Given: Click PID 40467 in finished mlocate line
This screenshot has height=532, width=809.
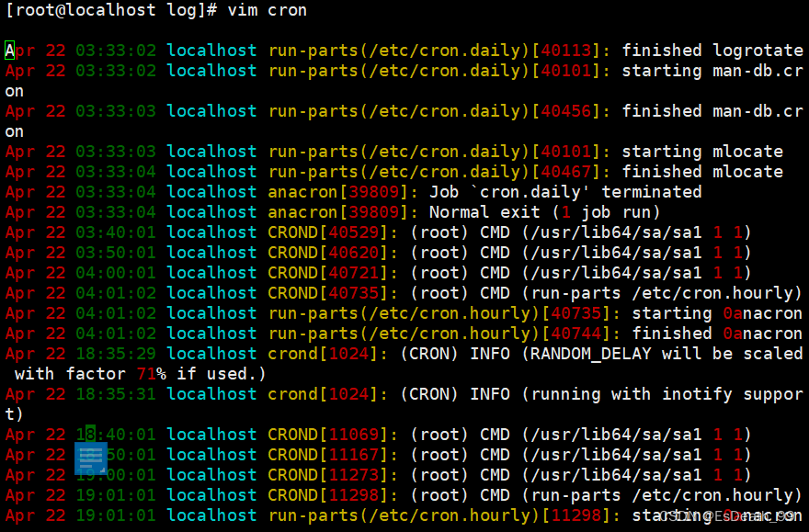Looking at the screenshot, I should coord(566,172).
